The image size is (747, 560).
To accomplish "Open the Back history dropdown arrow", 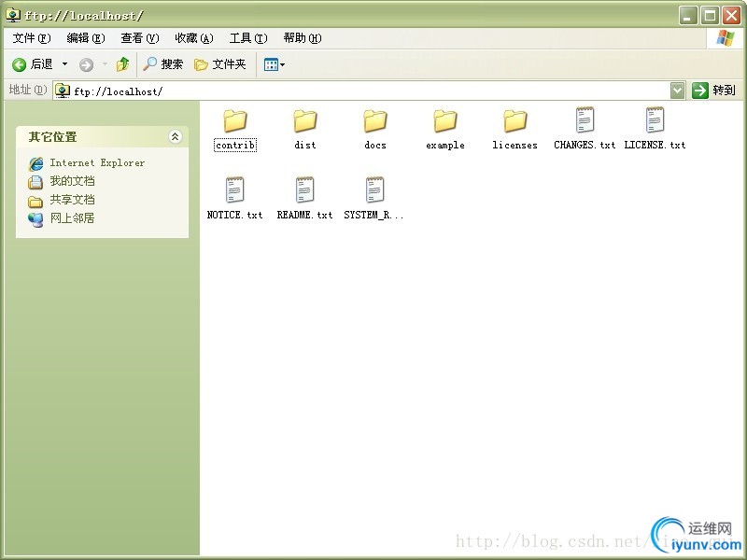I will point(64,63).
